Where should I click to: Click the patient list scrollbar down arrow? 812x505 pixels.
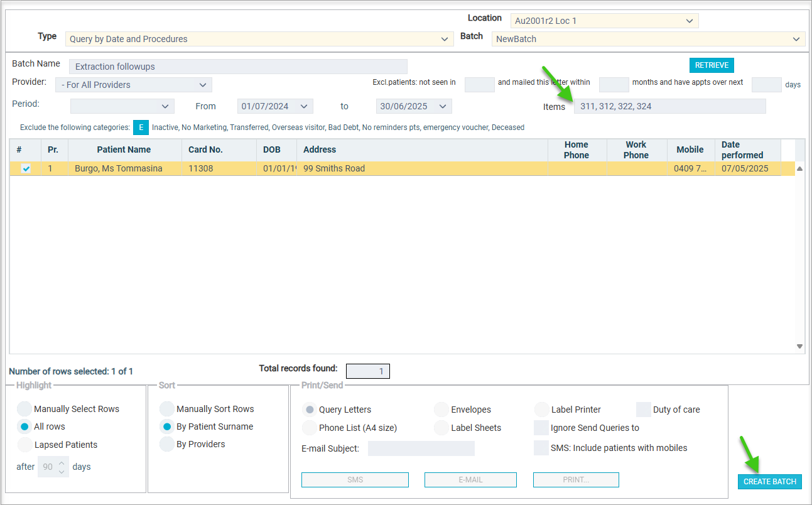pyautogui.click(x=799, y=346)
